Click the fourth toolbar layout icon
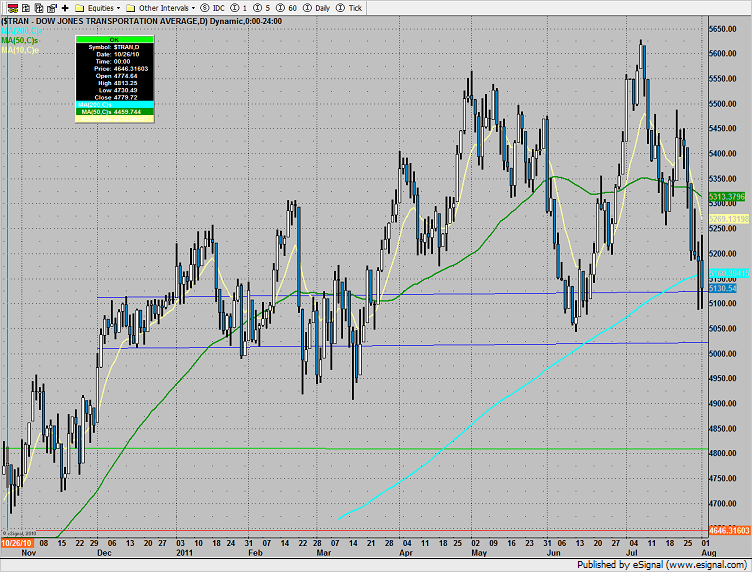This screenshot has width=752, height=572. point(52,8)
